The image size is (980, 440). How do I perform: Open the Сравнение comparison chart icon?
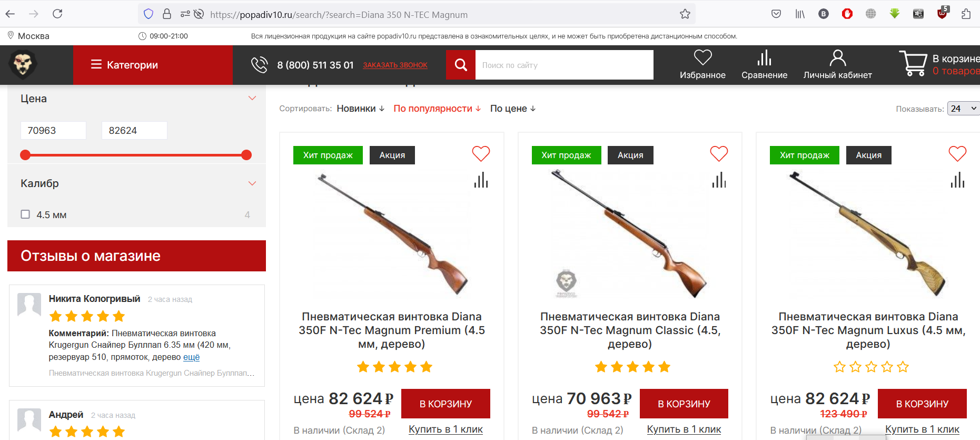coord(764,57)
